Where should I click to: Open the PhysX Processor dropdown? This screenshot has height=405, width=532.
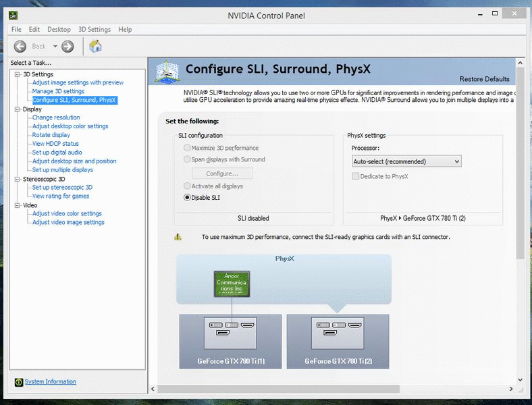406,161
